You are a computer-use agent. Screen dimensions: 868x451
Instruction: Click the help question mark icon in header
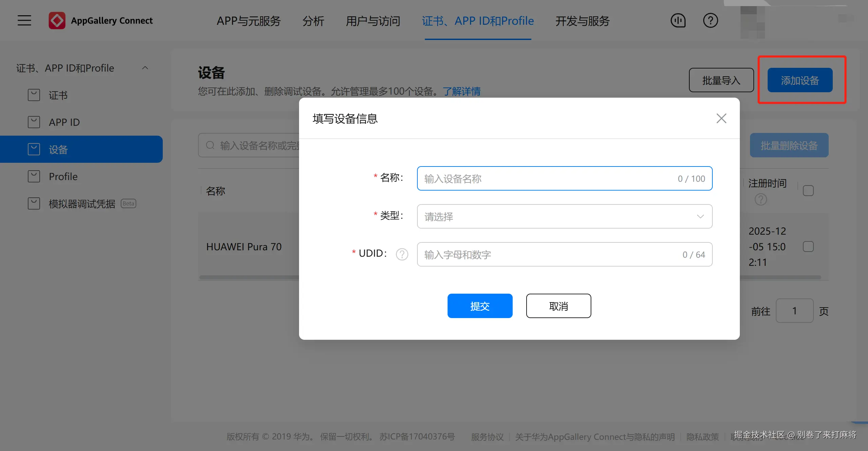[x=710, y=21]
